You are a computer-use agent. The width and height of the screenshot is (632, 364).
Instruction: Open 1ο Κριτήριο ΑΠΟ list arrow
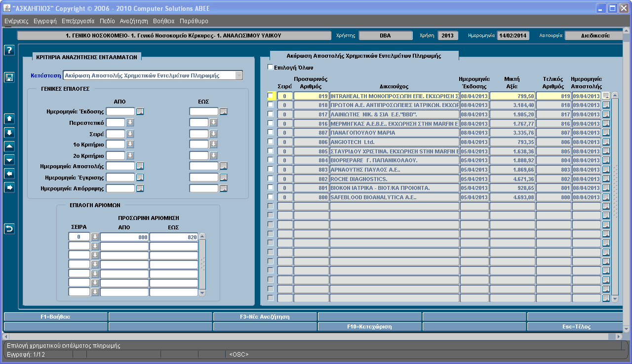[130, 145]
